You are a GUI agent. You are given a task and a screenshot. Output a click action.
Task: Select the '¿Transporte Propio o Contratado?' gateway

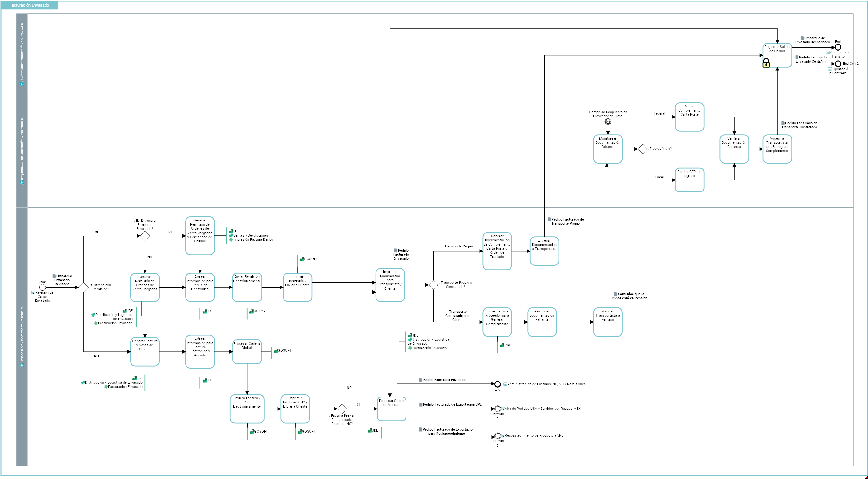tap(433, 285)
